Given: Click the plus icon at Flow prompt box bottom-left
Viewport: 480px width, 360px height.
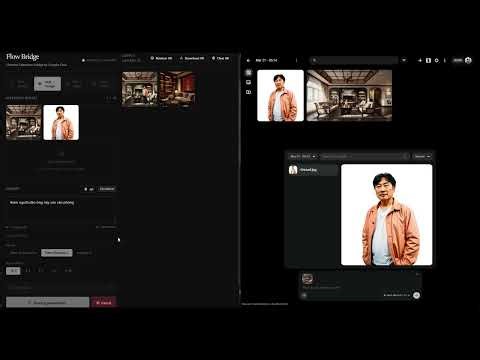Looking at the screenshot, I should pos(304,295).
